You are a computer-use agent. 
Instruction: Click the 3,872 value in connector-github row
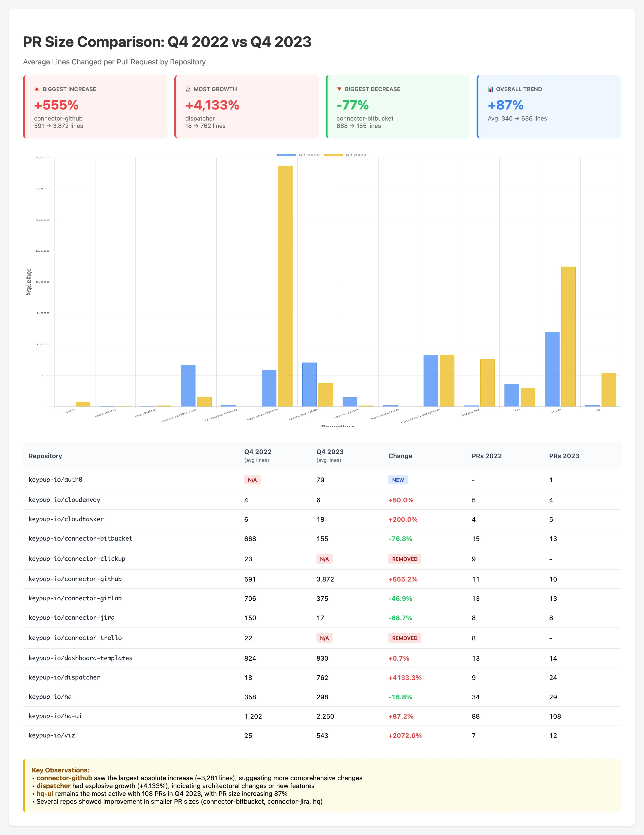325,579
